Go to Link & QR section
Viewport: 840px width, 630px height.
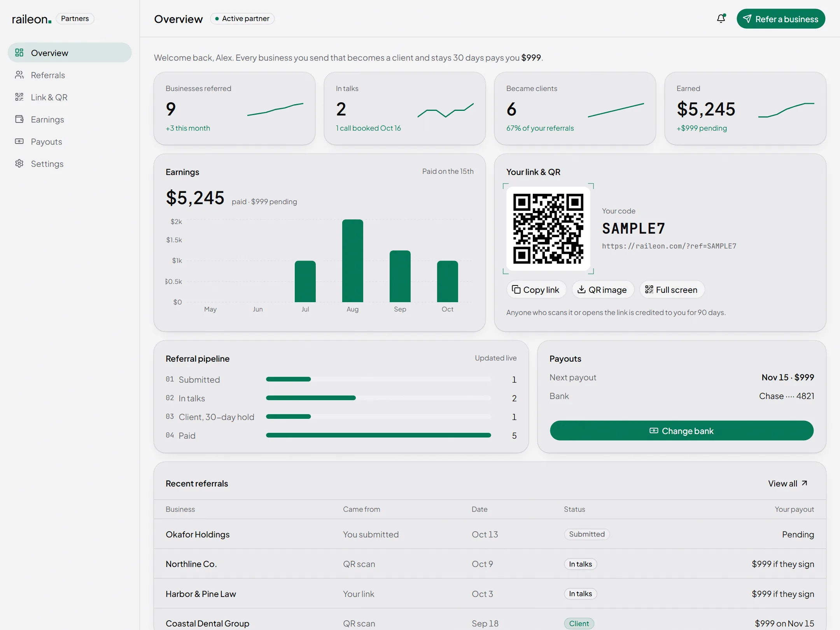(x=70, y=97)
